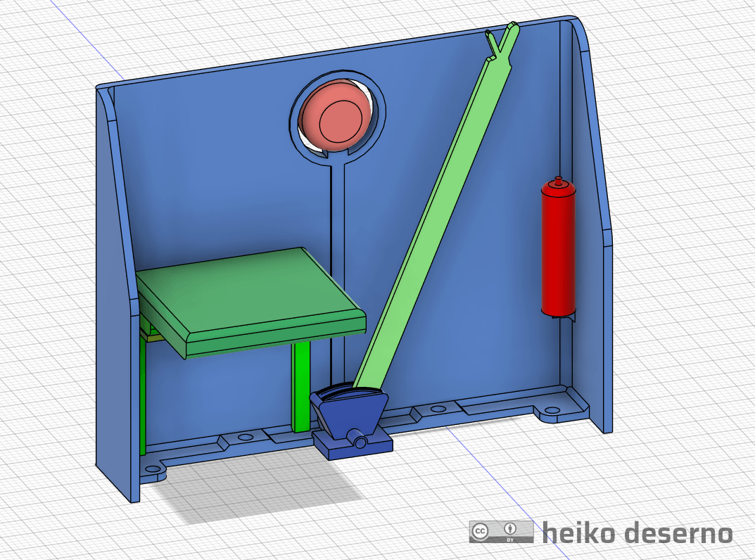Select the bright green front seat leg
Image resolution: width=755 pixels, height=560 pixels.
click(x=301, y=386)
